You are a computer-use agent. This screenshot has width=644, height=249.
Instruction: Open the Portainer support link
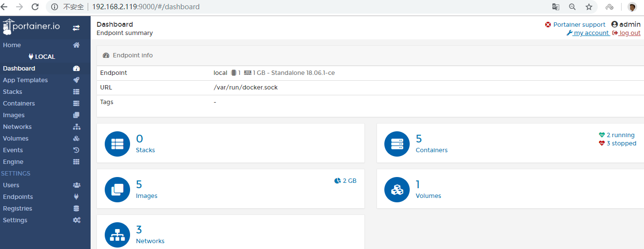click(579, 24)
